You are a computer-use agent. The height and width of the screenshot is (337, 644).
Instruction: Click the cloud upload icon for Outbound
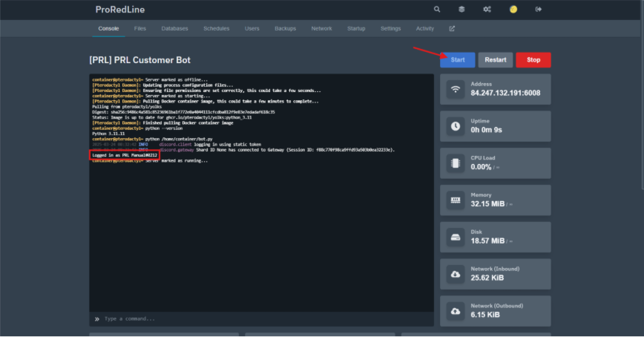click(456, 311)
